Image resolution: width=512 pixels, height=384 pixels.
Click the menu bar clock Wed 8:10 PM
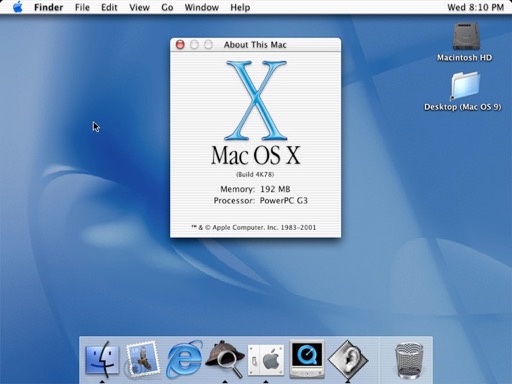(475, 7)
